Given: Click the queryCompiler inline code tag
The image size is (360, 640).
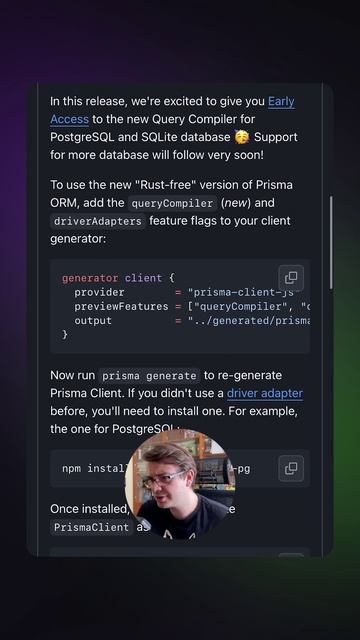Looking at the screenshot, I should 172,203.
